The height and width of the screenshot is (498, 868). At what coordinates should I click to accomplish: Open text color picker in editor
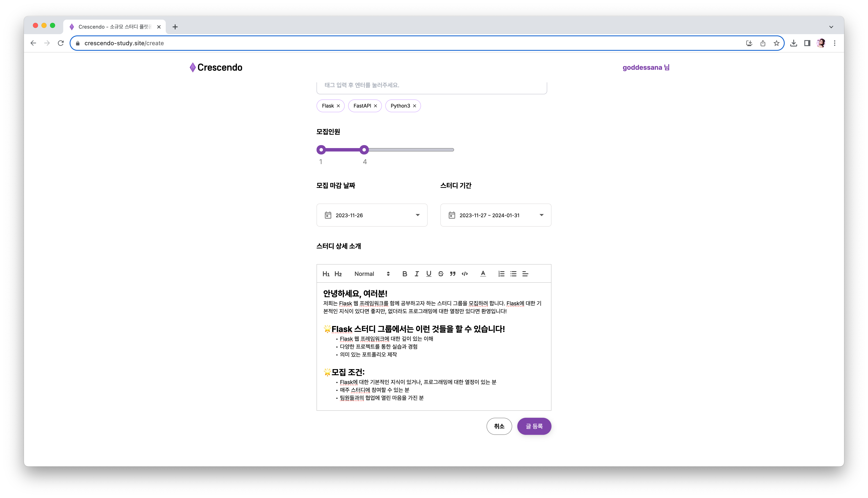click(483, 274)
